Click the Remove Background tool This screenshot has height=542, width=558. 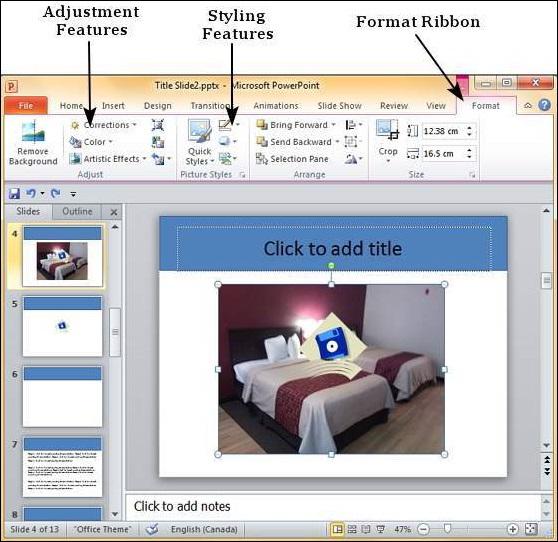point(33,143)
